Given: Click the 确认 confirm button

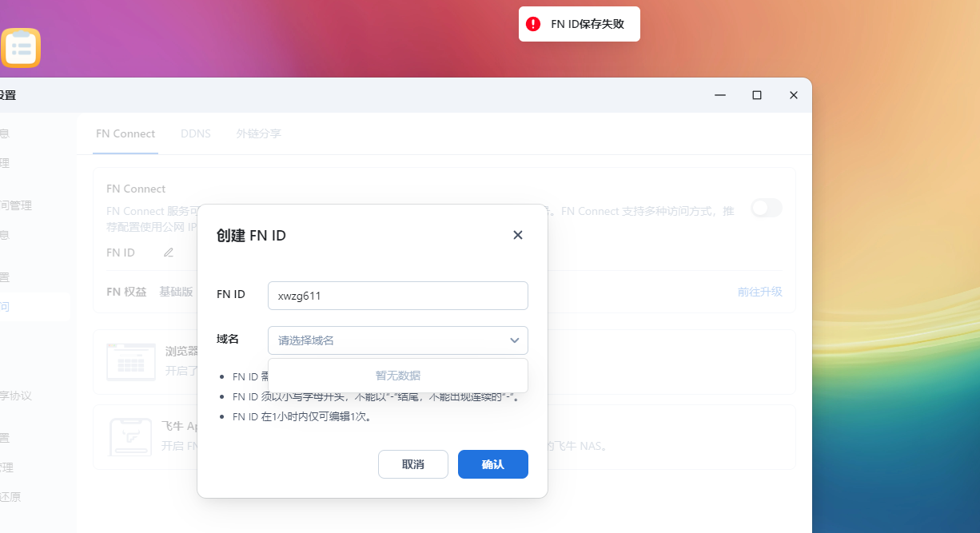Looking at the screenshot, I should pos(492,464).
